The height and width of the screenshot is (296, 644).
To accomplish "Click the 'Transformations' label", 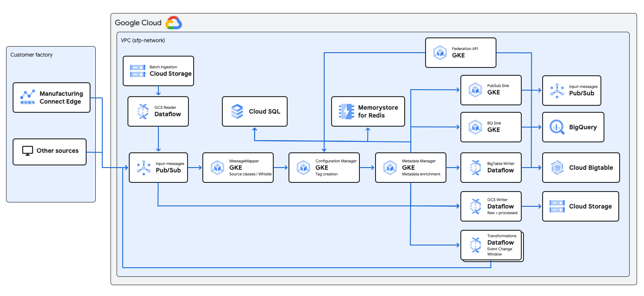I will coord(502,236).
